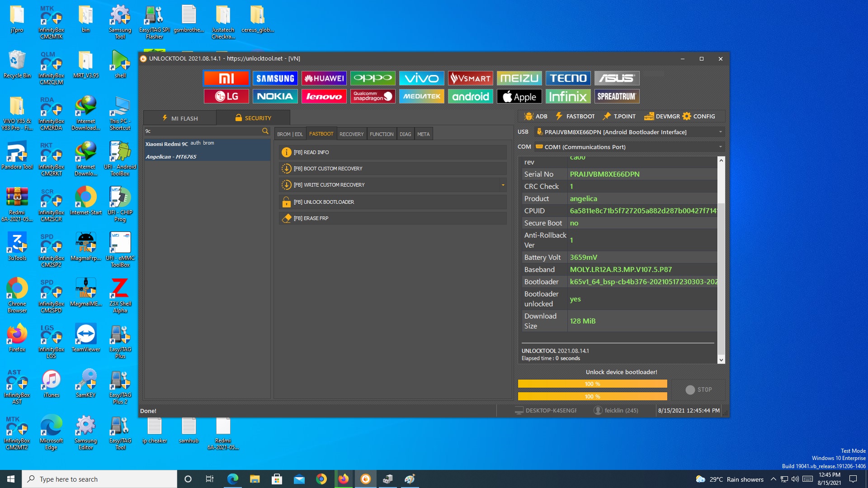Click the upper 100% progress bar
The image size is (868, 488).
pyautogui.click(x=592, y=384)
